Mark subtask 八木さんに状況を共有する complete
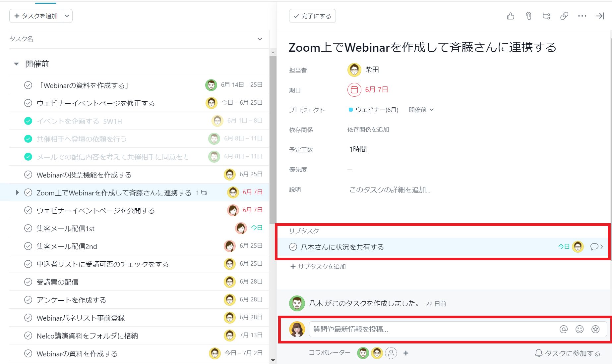Viewport: 612px width, 364px height. point(293,247)
